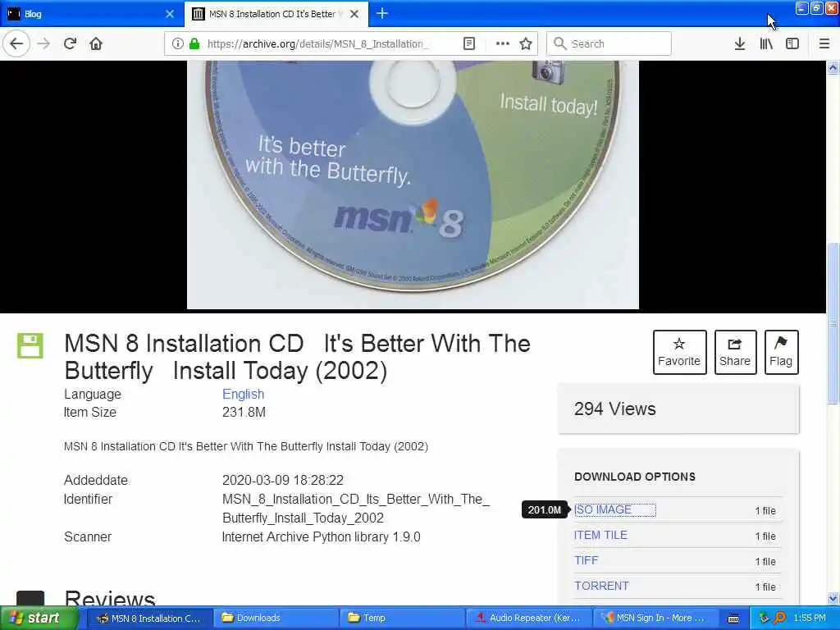The height and width of the screenshot is (630, 840).
Task: Open the Windows Start menu
Action: pyautogui.click(x=39, y=619)
